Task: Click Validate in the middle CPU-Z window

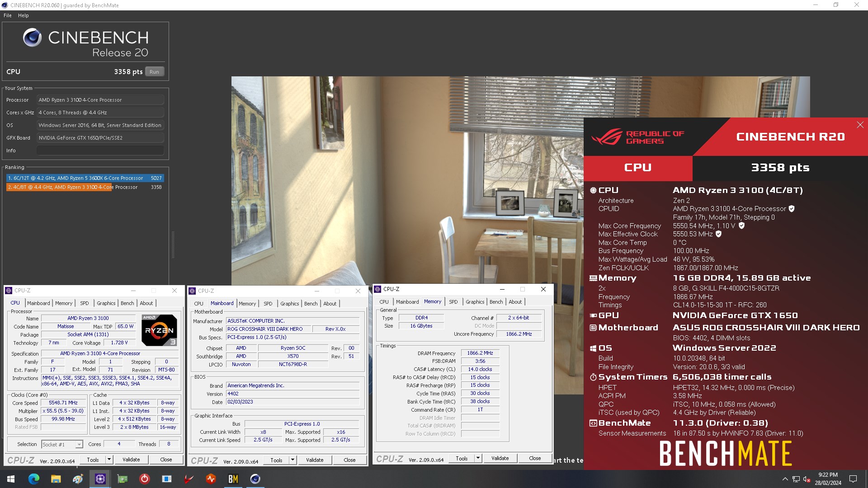Action: [x=315, y=460]
